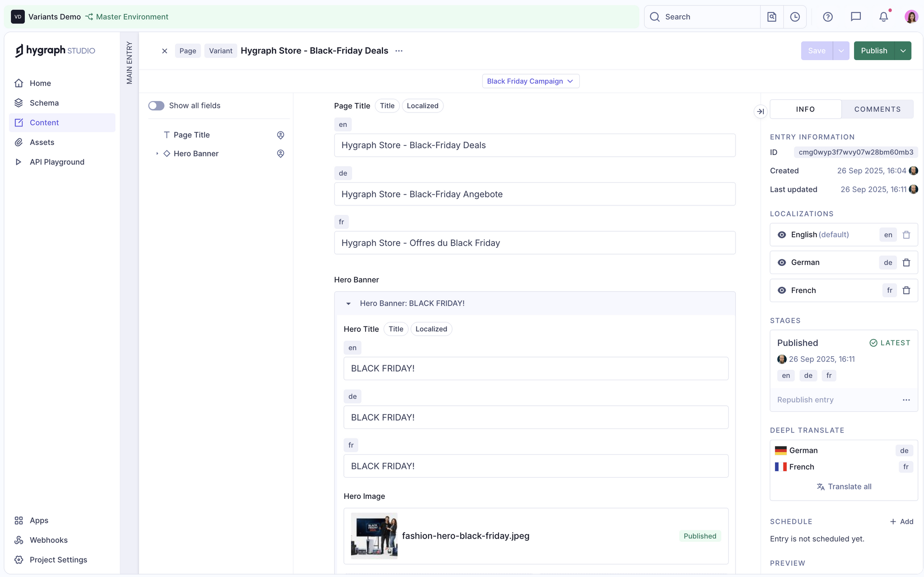This screenshot has height=577, width=924.
Task: Open version history via the clock icon
Action: click(795, 17)
